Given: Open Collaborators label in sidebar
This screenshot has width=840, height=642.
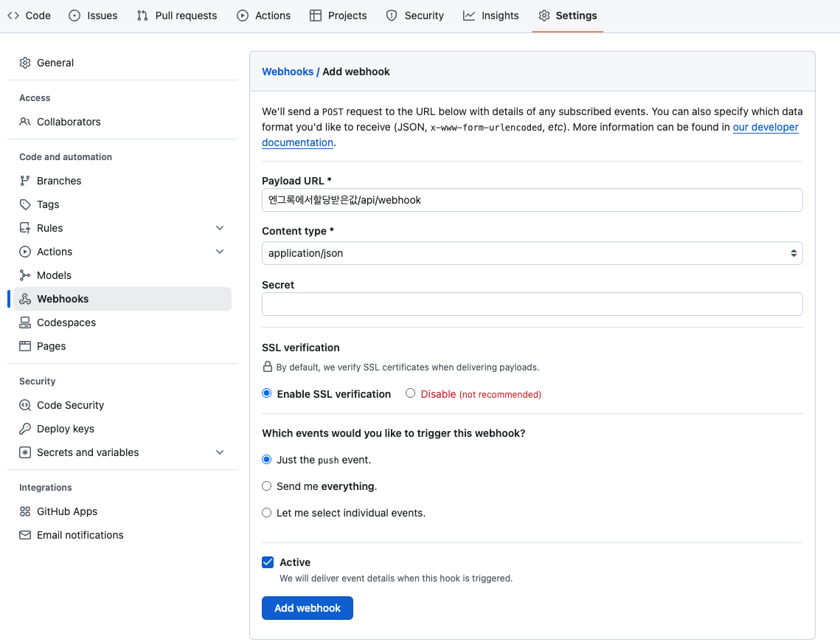Looking at the screenshot, I should click(69, 122).
